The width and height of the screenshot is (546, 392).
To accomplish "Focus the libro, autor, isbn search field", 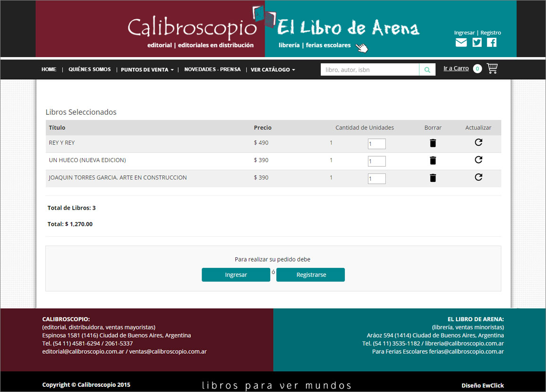I will point(370,70).
